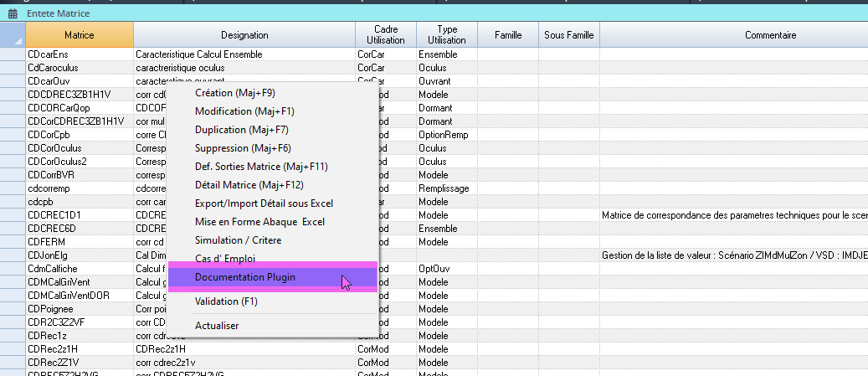Click the Commentaire column header

[769, 35]
